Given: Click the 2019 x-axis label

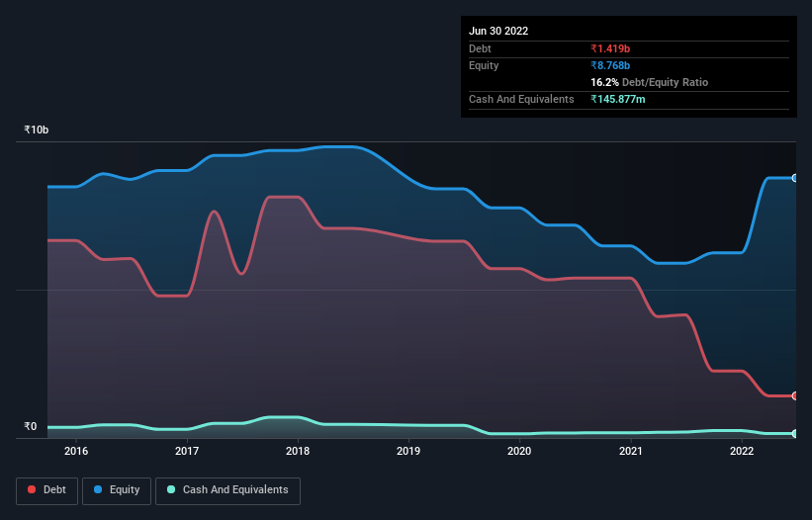Looking at the screenshot, I should pos(408,451).
